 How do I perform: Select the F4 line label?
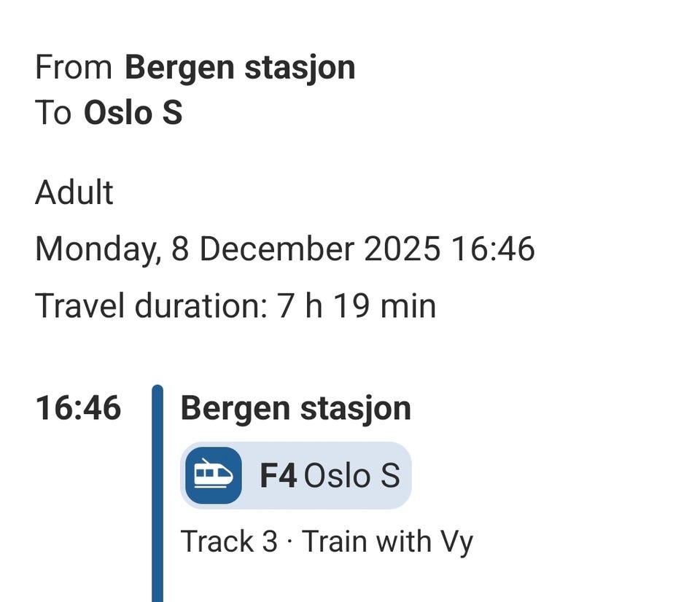point(278,476)
